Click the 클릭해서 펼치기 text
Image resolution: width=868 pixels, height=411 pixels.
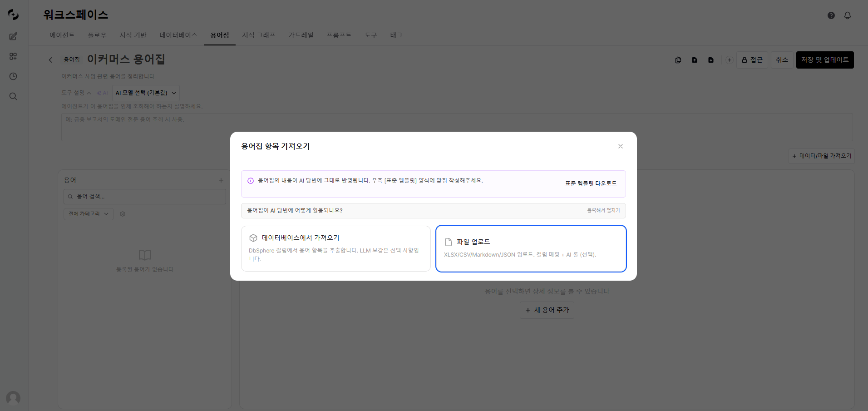click(603, 211)
